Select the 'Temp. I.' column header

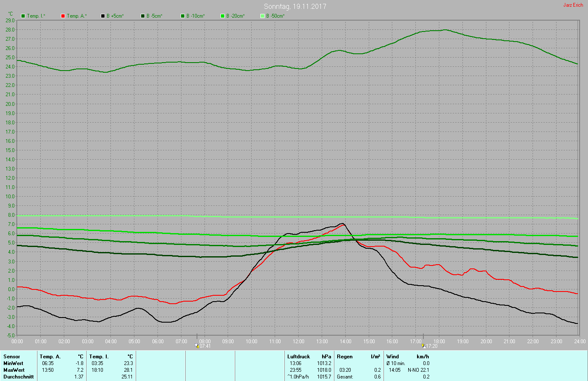[99, 357]
